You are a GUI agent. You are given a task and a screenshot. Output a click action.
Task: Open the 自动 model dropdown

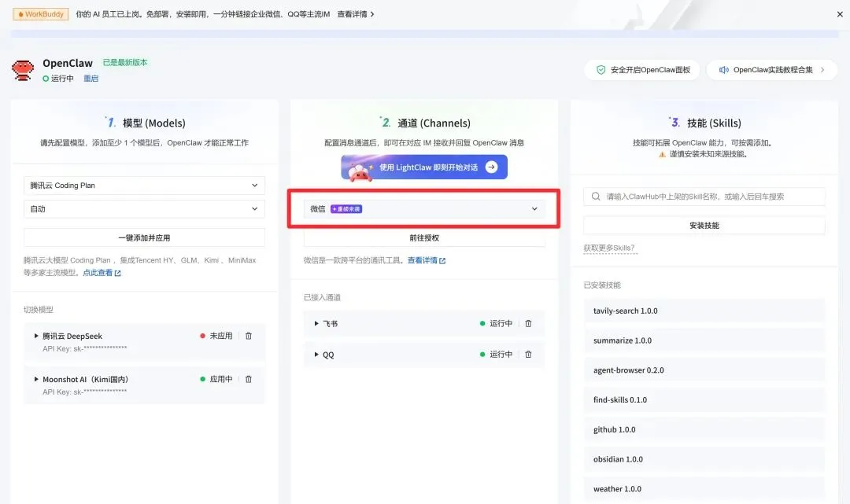pyautogui.click(x=144, y=209)
